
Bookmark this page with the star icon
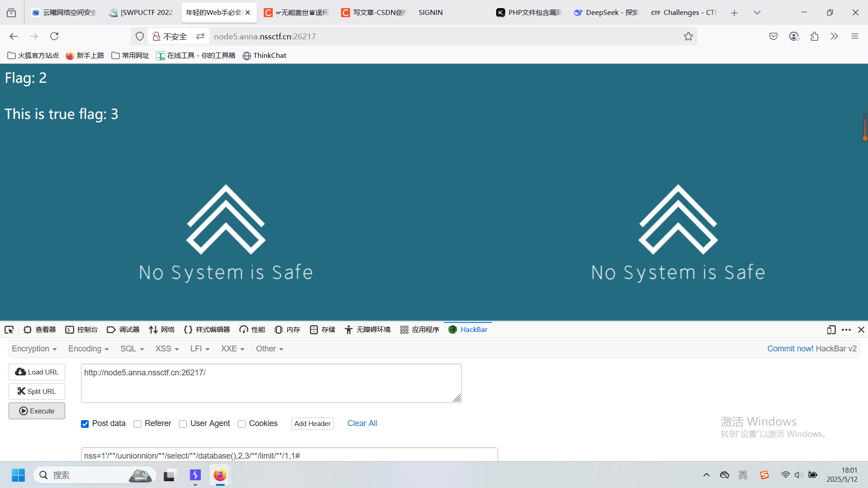[x=688, y=36]
